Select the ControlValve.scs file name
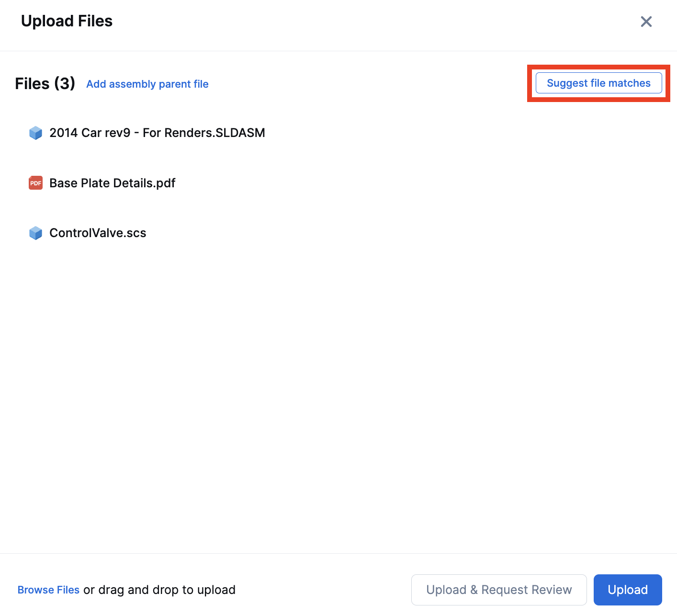 [x=98, y=233]
